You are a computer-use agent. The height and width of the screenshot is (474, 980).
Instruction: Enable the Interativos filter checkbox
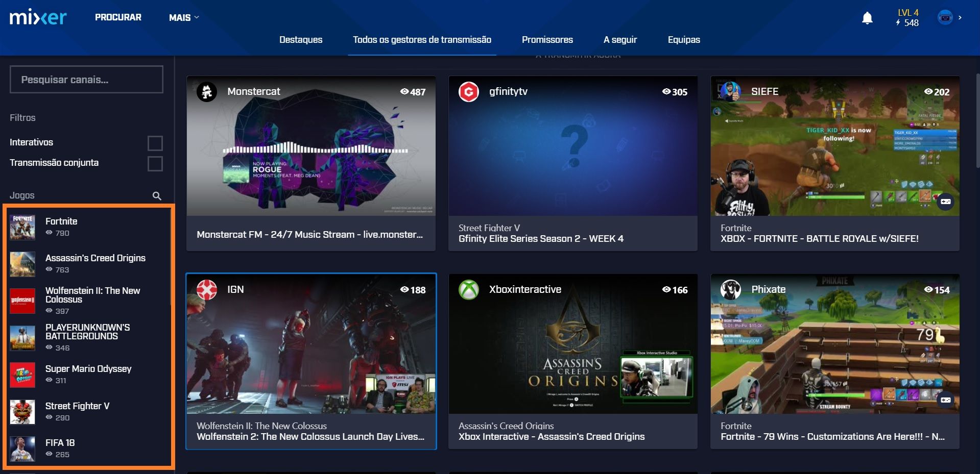pos(155,143)
